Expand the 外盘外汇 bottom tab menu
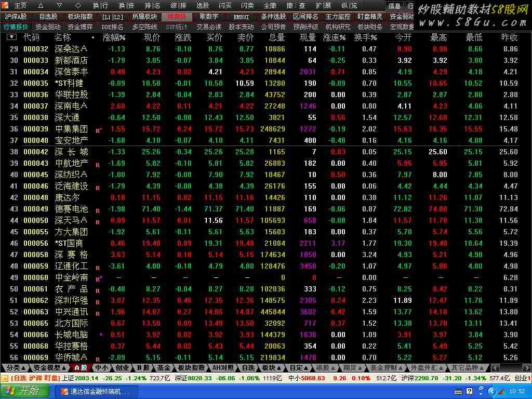The width and height of the screenshot is (532, 399). click(x=428, y=367)
